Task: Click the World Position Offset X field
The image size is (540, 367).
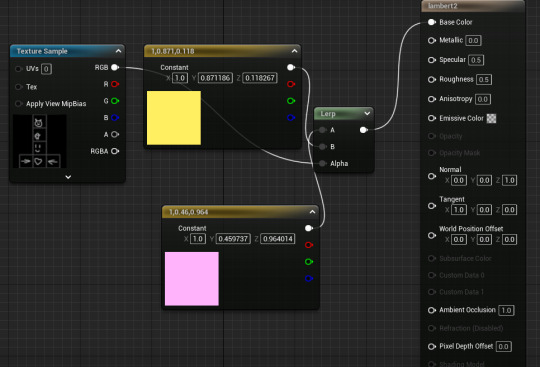Action: point(459,239)
